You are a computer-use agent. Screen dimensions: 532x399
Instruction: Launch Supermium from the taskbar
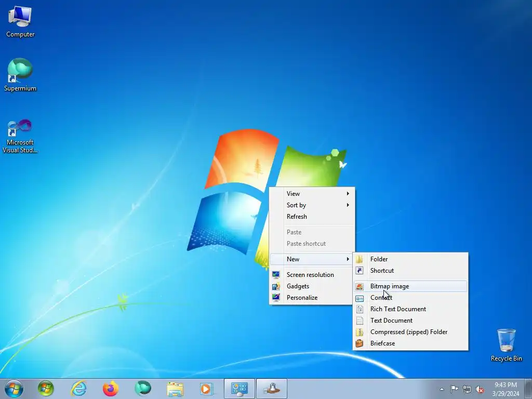click(143, 389)
